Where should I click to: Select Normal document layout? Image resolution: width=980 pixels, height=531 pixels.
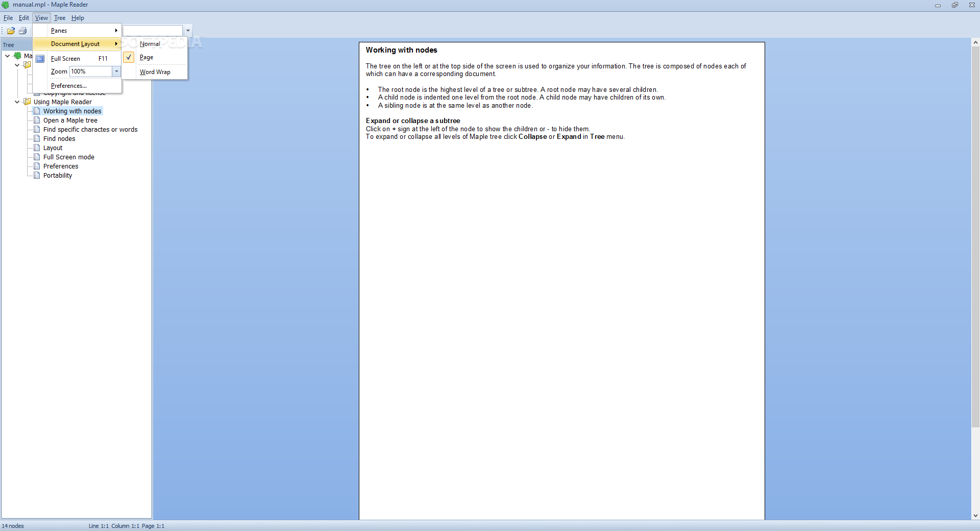pos(155,44)
